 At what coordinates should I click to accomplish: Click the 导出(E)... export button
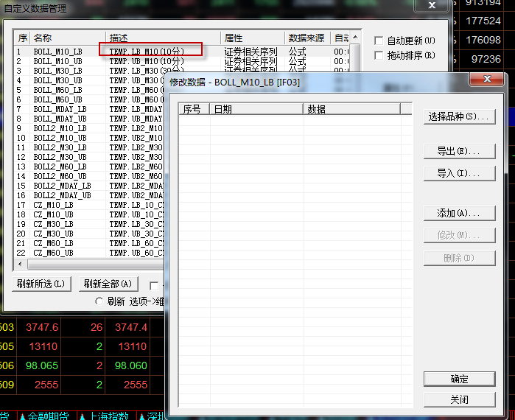(459, 151)
